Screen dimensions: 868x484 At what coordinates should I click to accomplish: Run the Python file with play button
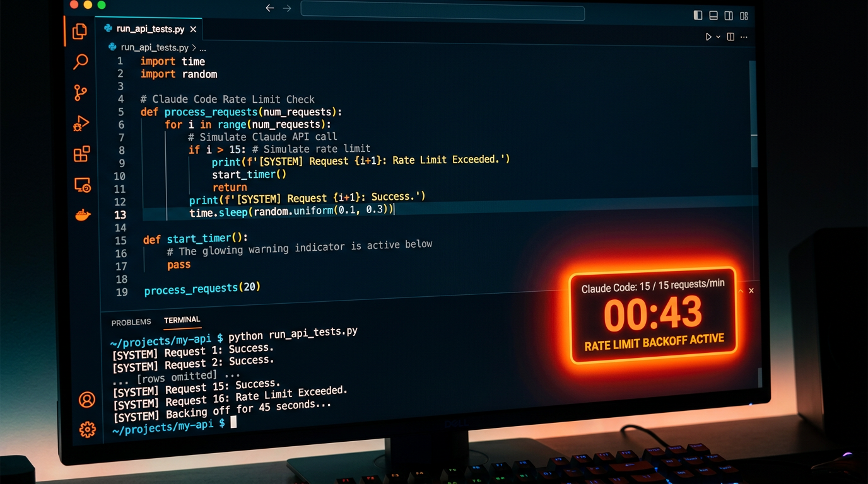tap(708, 37)
